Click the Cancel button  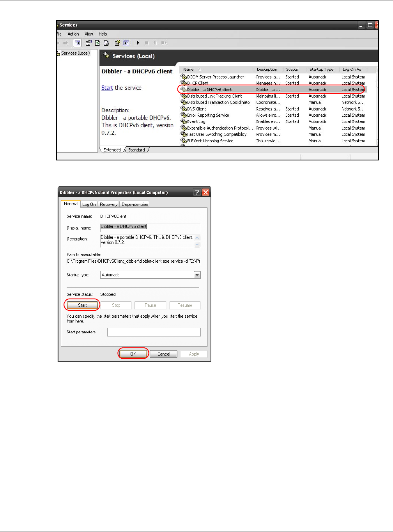[x=164, y=354]
